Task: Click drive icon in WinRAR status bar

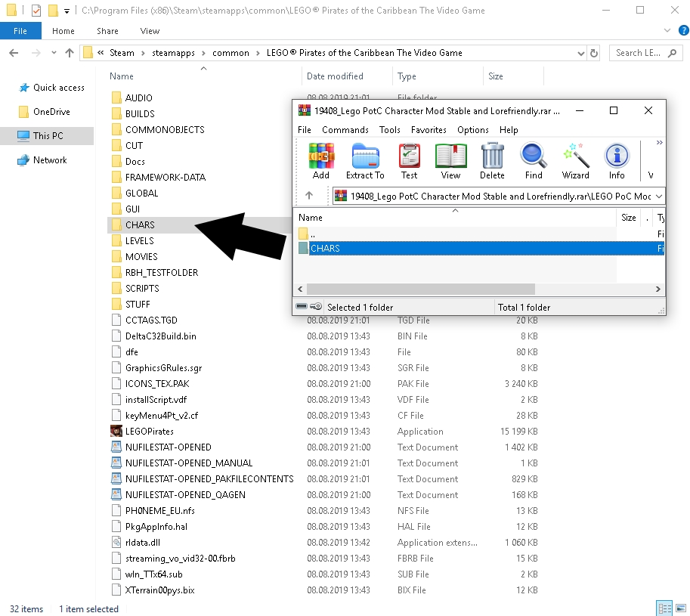Action: tap(302, 306)
